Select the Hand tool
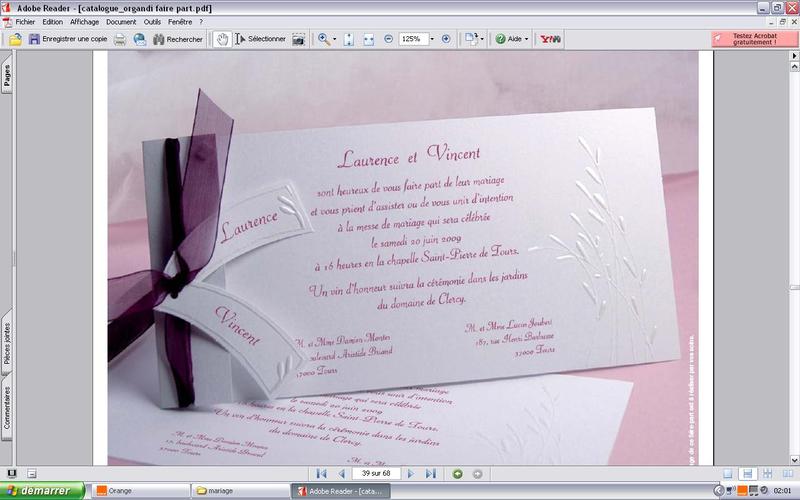Image resolution: width=800 pixels, height=500 pixels. tap(223, 39)
